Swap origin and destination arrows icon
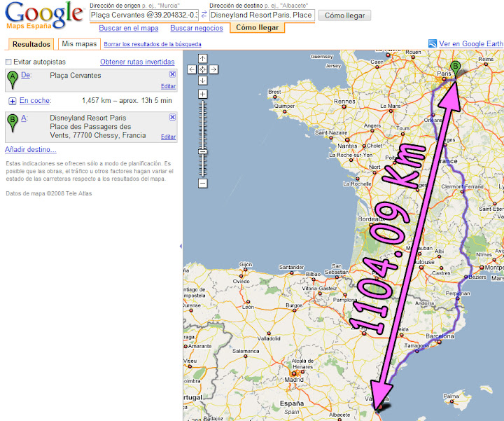Screen dimensions: 504x421 [x=204, y=15]
